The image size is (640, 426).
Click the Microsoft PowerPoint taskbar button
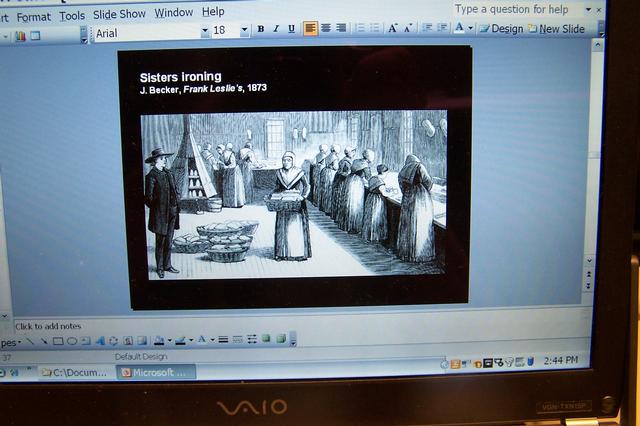point(156,372)
